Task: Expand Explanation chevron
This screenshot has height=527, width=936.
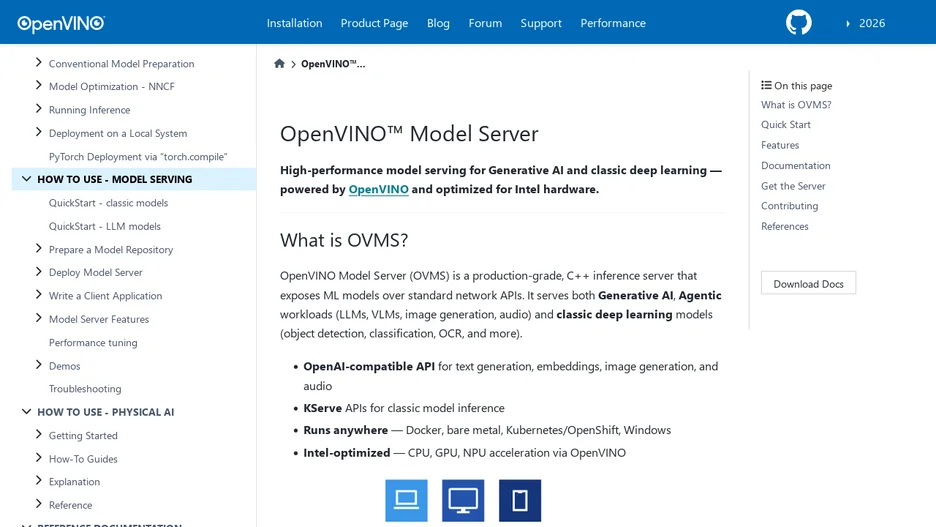Action: pos(38,480)
